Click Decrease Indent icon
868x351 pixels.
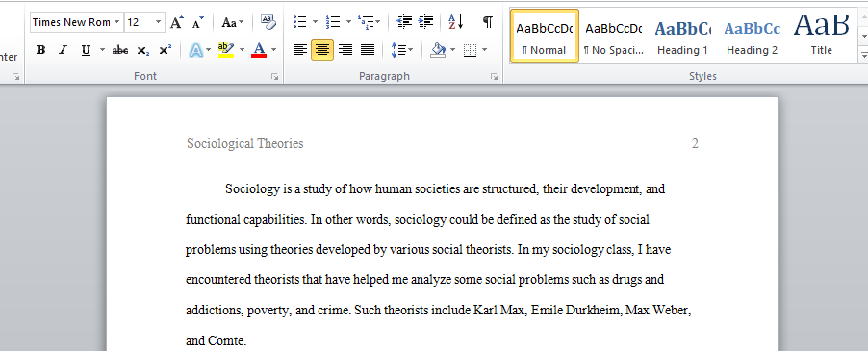coord(405,22)
